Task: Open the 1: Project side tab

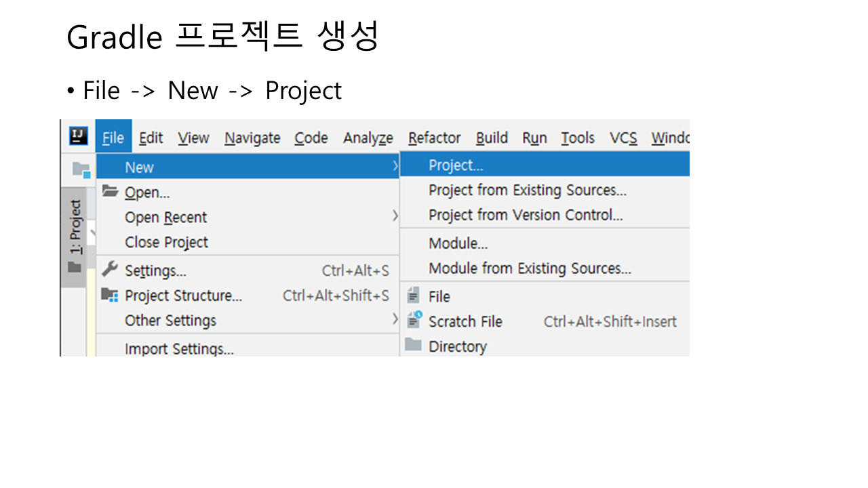Action: coord(75,227)
